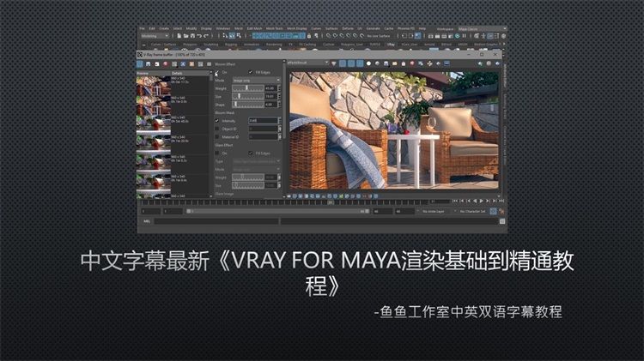
Task: Toggle Glare Effect Fill Edges checkbox
Action: pyautogui.click(x=251, y=153)
